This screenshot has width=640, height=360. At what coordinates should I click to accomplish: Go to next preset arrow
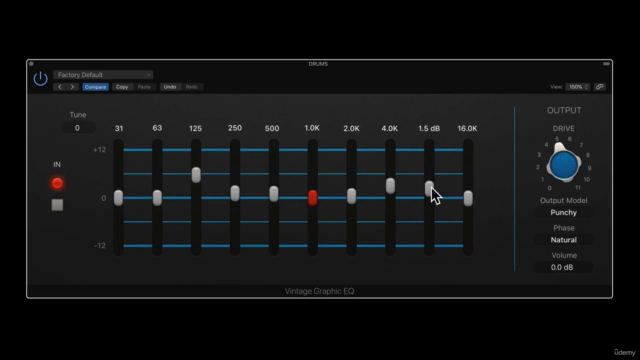[x=72, y=87]
